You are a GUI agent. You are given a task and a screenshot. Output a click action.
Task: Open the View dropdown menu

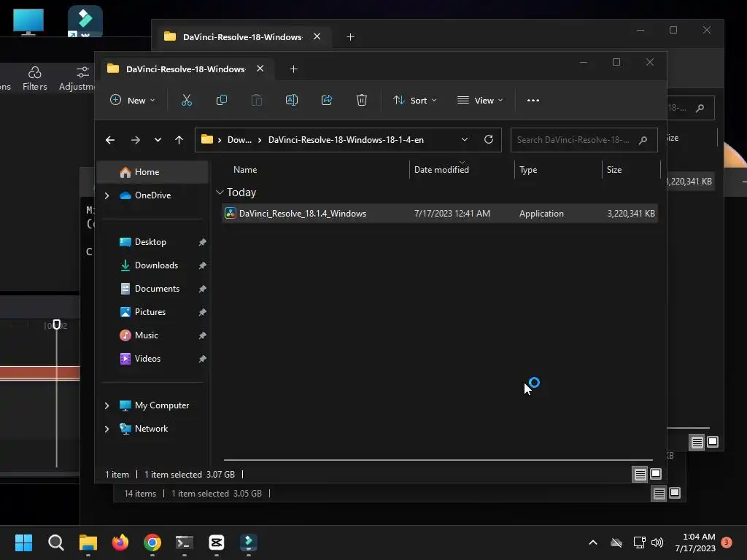(x=480, y=101)
